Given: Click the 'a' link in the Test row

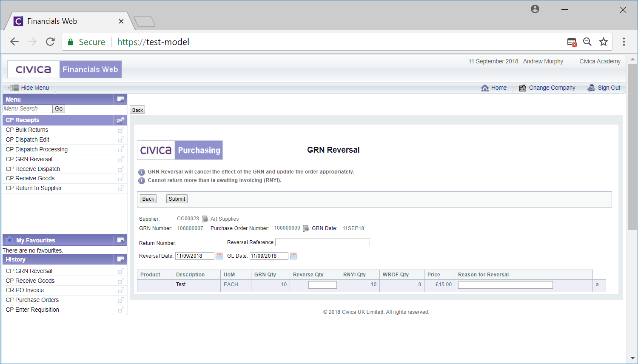Looking at the screenshot, I should coord(597,284).
